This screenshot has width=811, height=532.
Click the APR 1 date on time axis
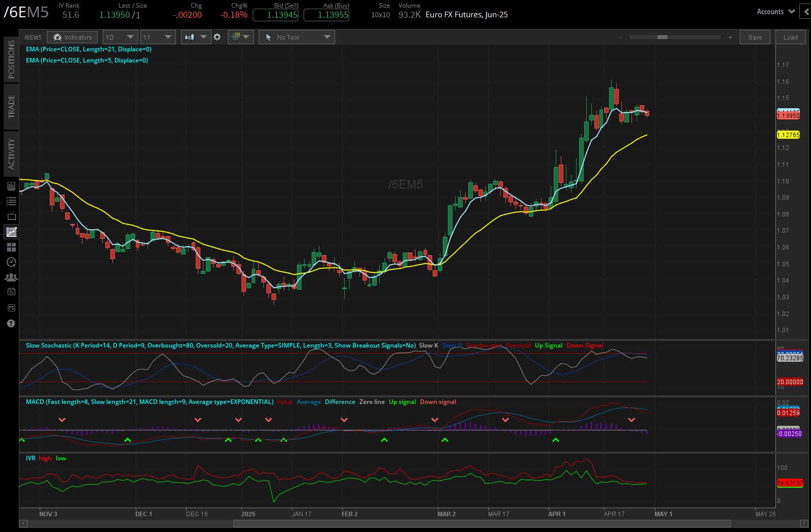(x=557, y=514)
